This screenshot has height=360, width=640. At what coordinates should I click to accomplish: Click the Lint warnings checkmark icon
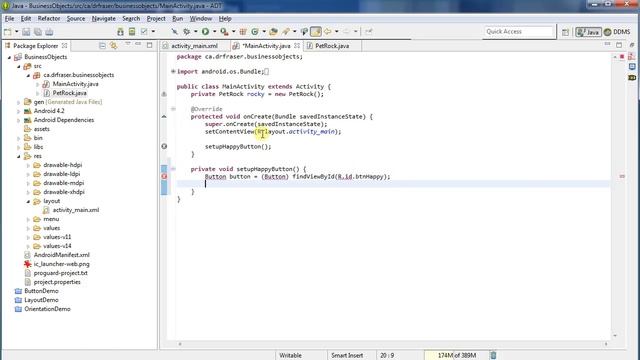tap(144, 32)
